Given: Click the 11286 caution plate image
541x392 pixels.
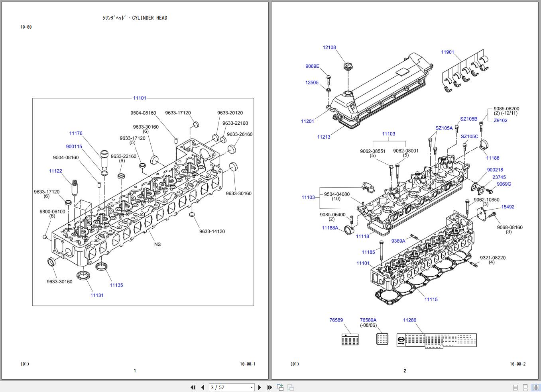Looking at the screenshot, I should (x=437, y=341).
